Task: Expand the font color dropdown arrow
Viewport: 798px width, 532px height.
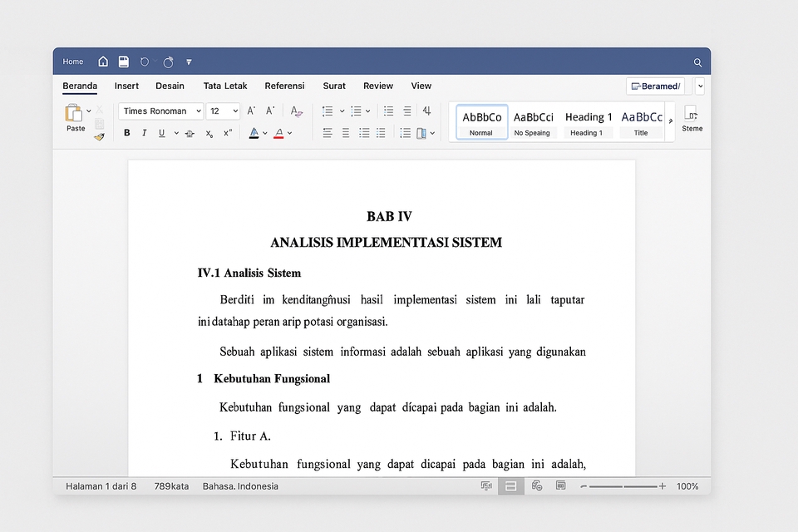Action: [288, 132]
